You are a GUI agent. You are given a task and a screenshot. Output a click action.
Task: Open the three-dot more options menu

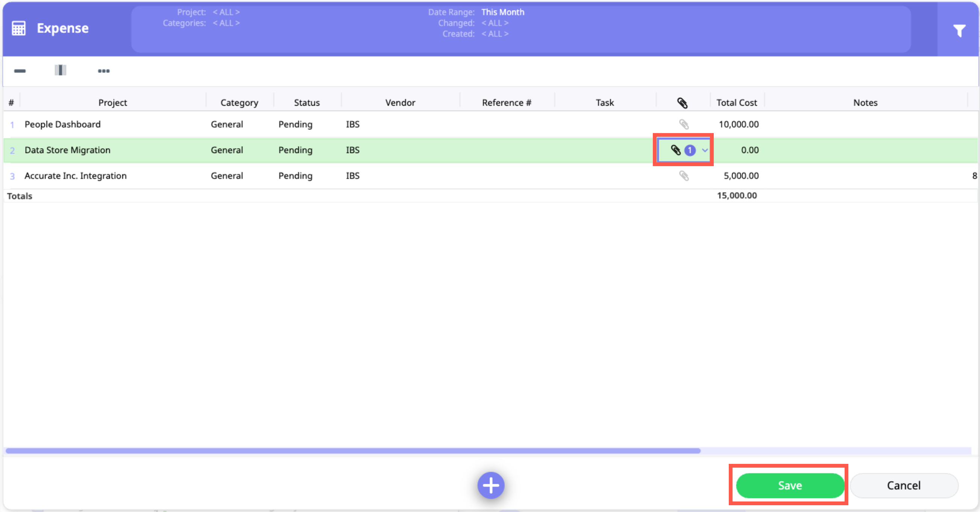tap(103, 71)
